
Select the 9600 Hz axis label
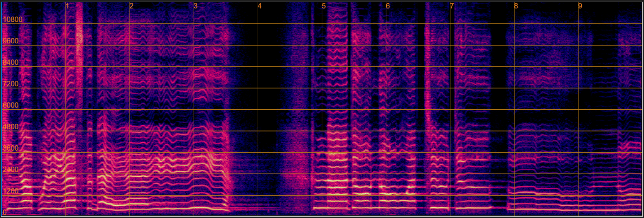coord(11,41)
